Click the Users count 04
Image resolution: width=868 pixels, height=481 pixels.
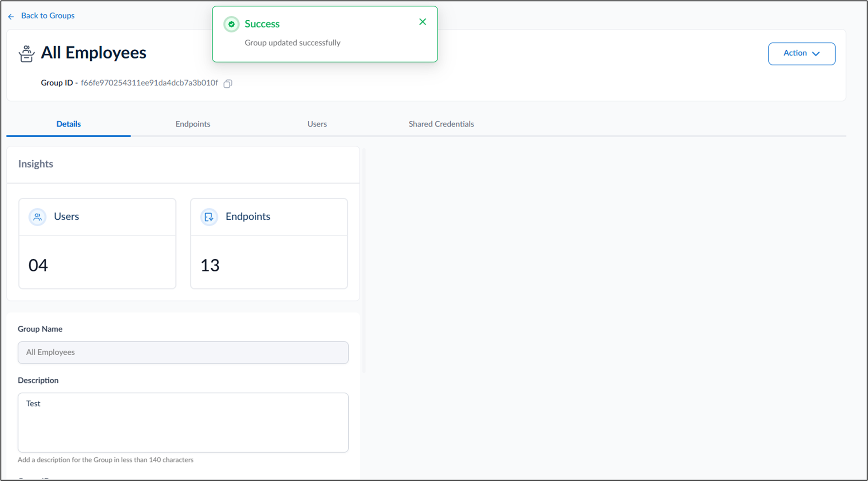38,265
